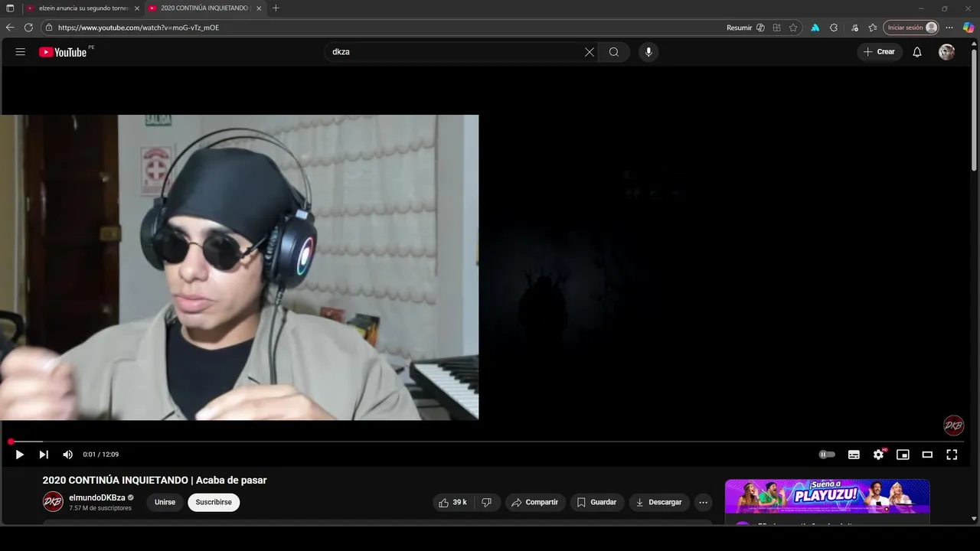Close the '2020 CONTINÚA INQUIETANDO' tab
The width and height of the screenshot is (980, 551).
(x=259, y=8)
